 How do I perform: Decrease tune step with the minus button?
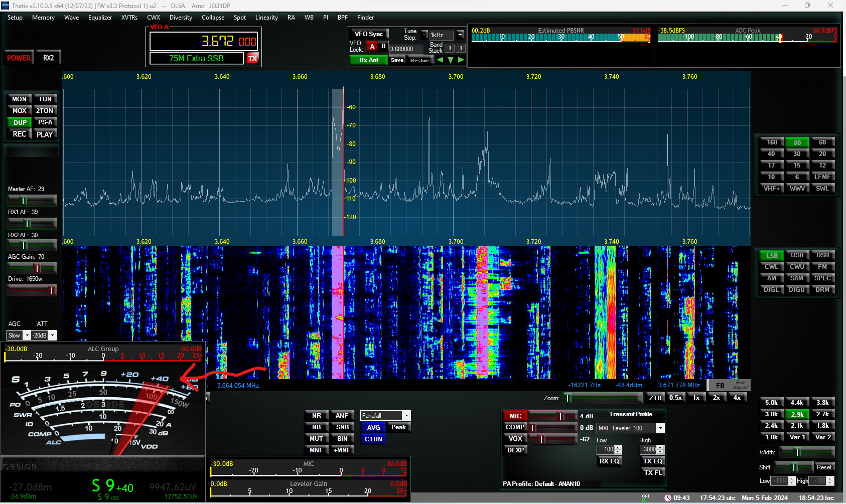tap(424, 35)
